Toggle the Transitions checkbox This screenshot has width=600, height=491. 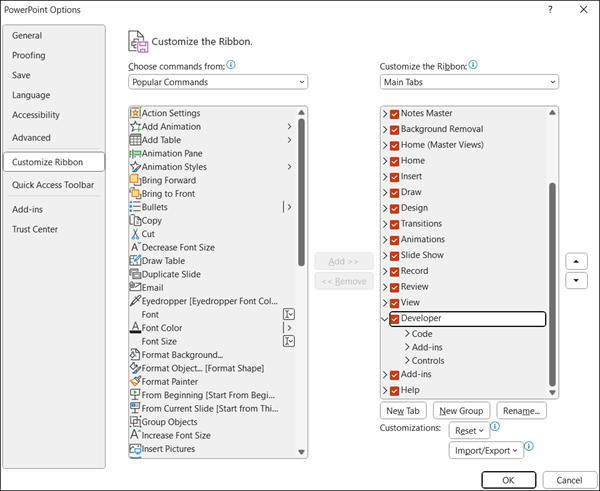pos(395,224)
